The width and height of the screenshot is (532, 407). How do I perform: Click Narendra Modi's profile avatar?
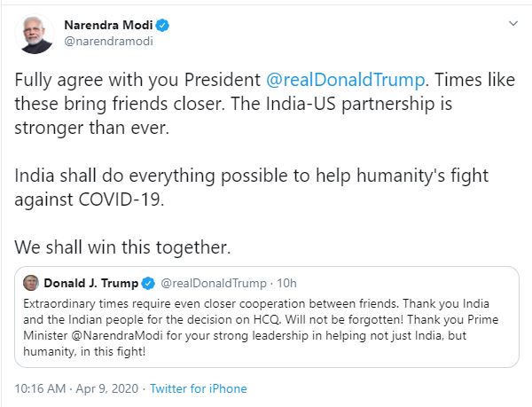36,32
